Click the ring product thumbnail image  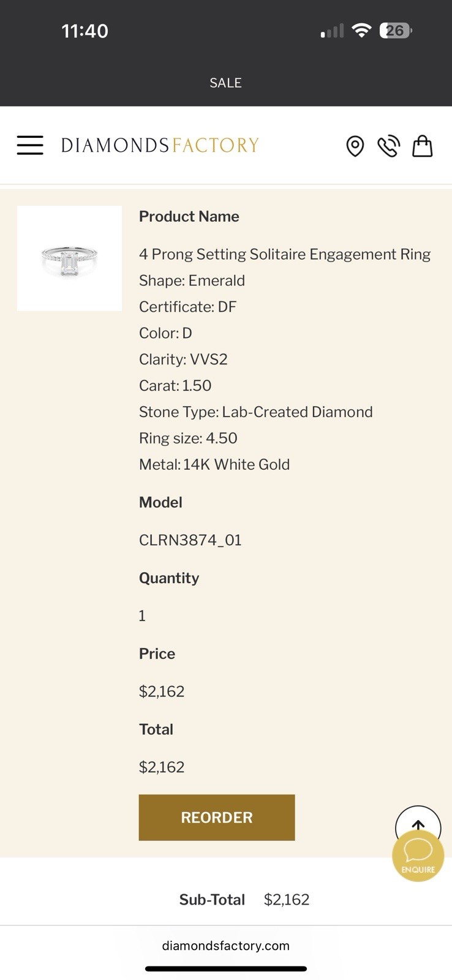tap(69, 258)
